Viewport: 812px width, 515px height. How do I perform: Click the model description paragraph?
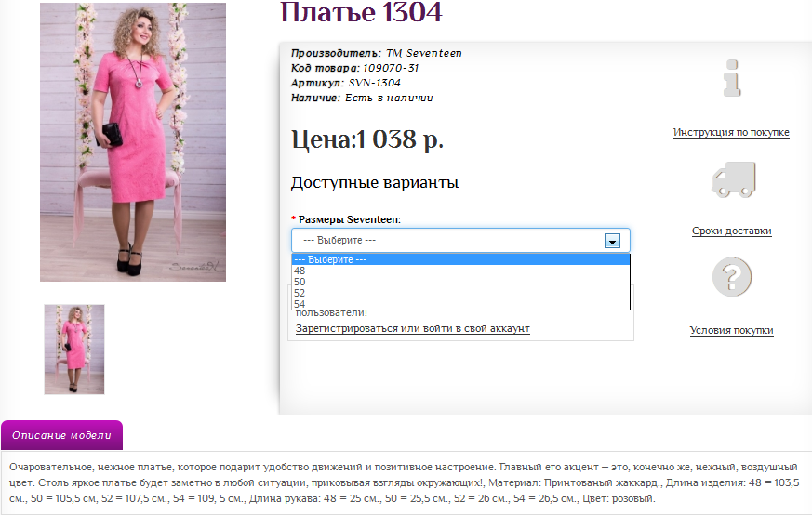[x=405, y=482]
